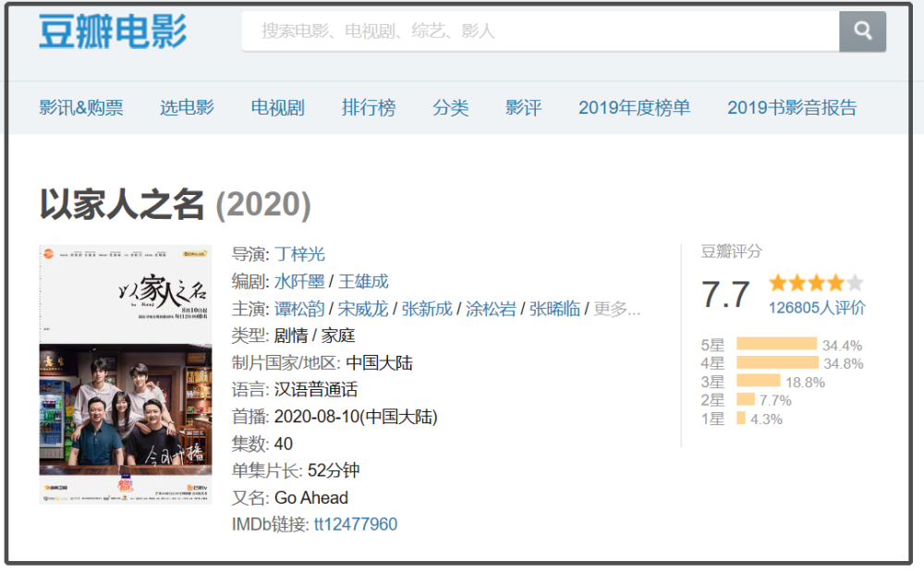The width and height of the screenshot is (924, 573).
Task: Focus the movie search input field
Action: (x=541, y=31)
